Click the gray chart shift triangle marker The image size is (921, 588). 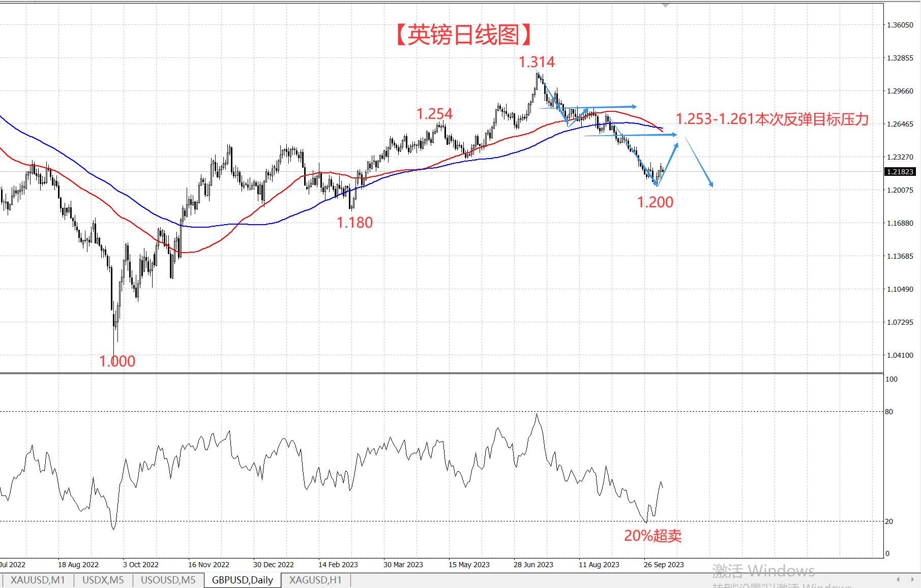(x=665, y=6)
